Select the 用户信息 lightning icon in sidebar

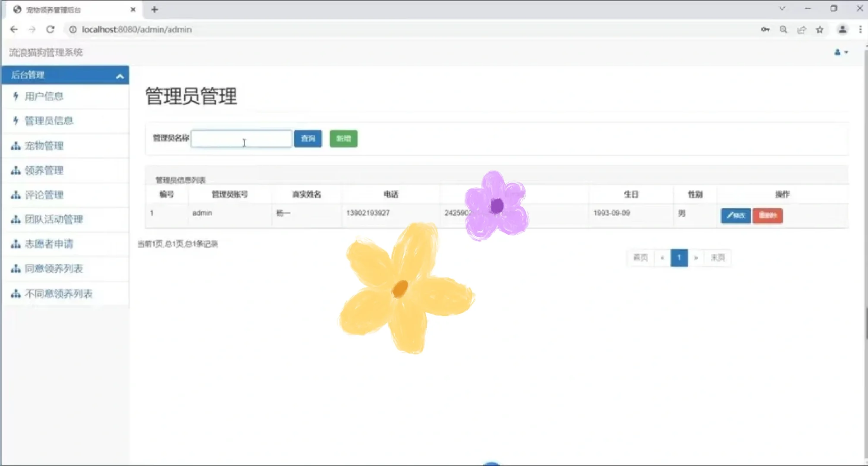[x=16, y=96]
